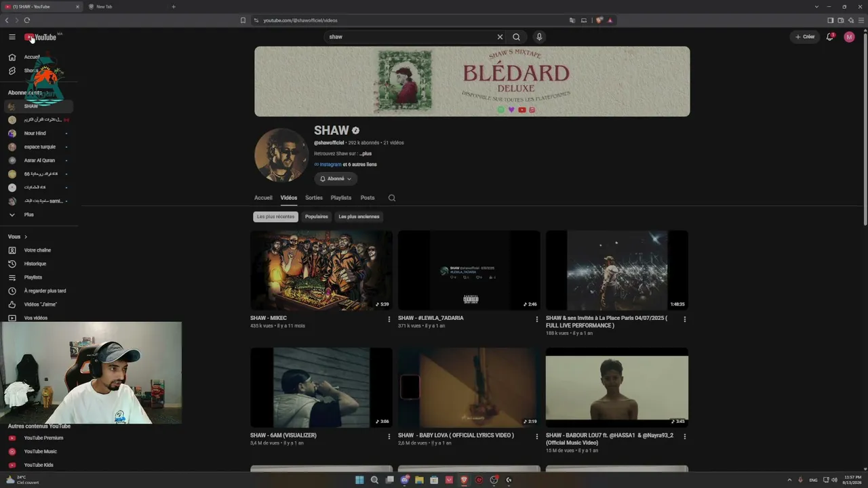The image size is (868, 488).
Task: Run the search with the magnifier button
Action: (517, 37)
